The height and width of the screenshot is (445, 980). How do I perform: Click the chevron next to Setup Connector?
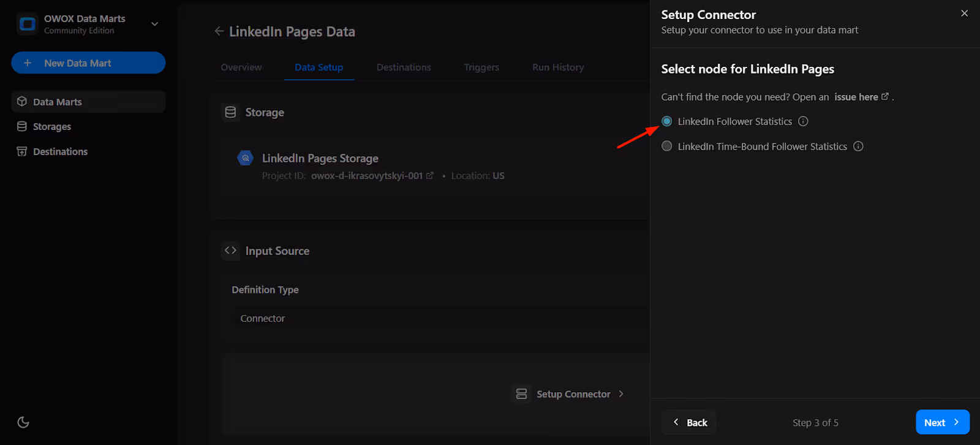pyautogui.click(x=621, y=394)
